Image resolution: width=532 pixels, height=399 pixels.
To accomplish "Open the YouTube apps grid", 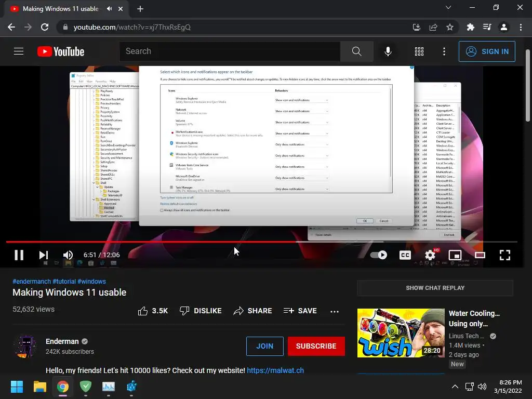I will [419, 51].
